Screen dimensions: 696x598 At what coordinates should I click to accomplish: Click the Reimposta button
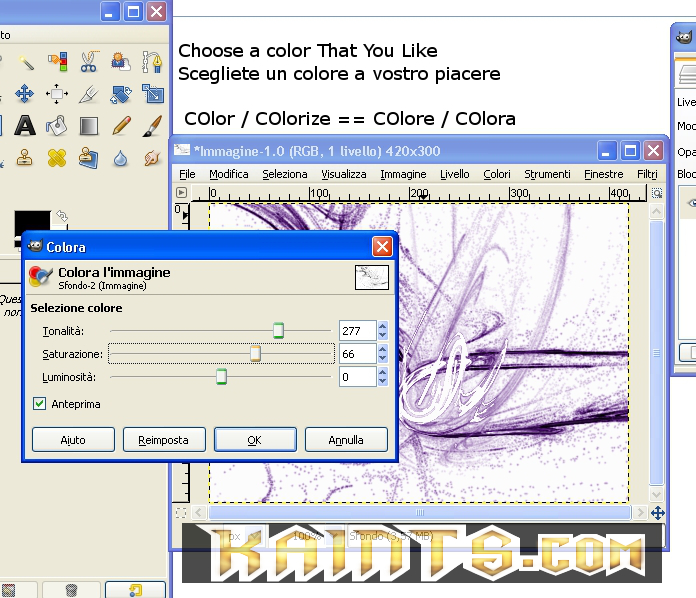pos(164,440)
